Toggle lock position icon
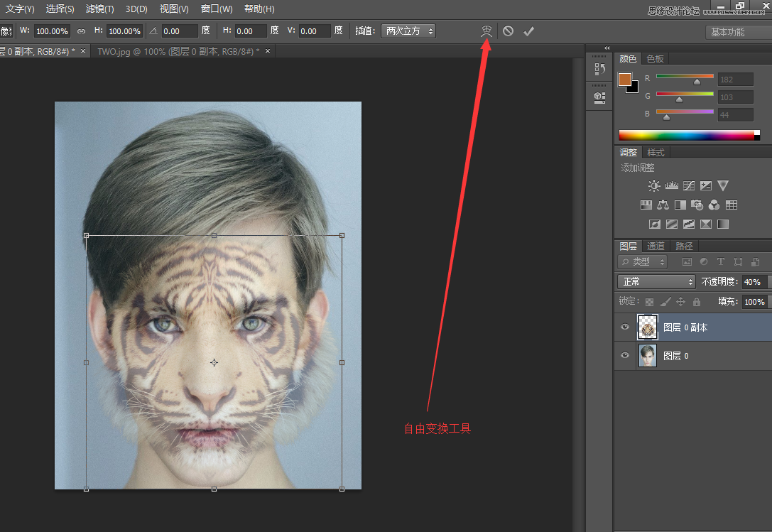The width and height of the screenshot is (772, 532). click(680, 301)
